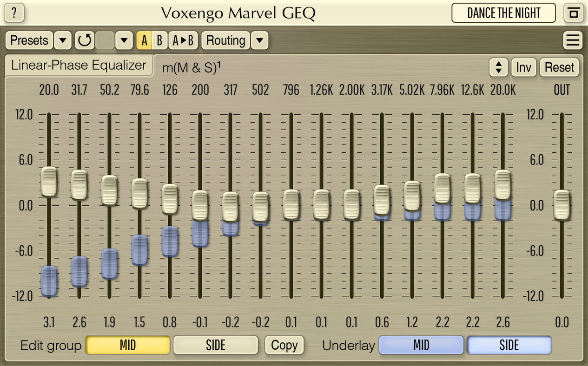Click the 20.0K band fader handle

(x=503, y=185)
